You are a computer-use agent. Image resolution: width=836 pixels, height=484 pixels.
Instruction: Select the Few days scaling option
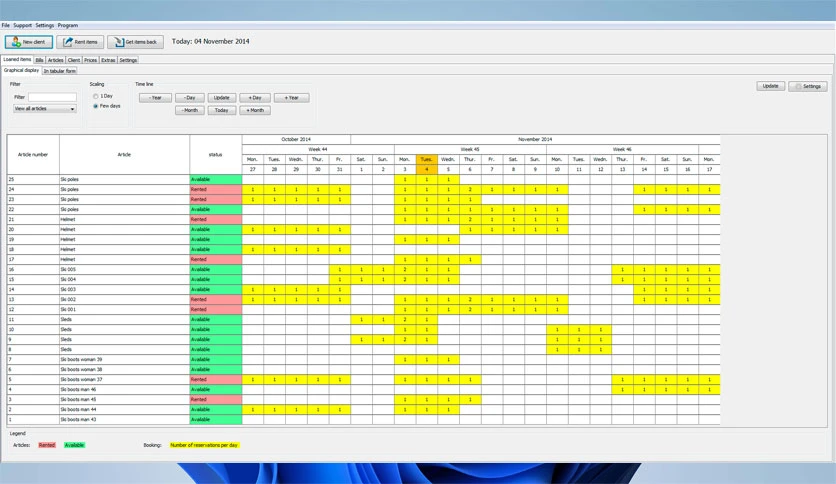pos(96,106)
